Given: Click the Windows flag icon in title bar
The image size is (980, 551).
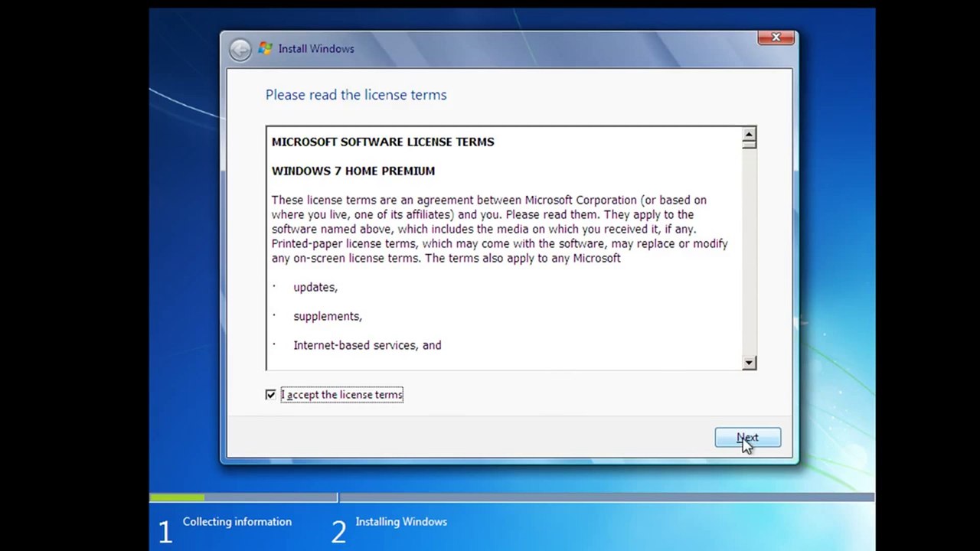Looking at the screenshot, I should tap(265, 49).
